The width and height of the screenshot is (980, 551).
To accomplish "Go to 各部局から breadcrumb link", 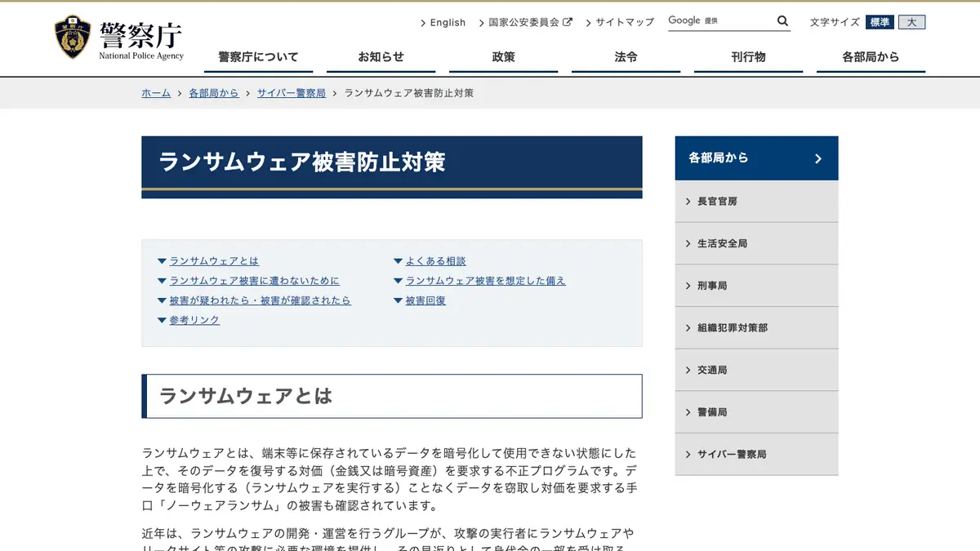I will pos(214,93).
